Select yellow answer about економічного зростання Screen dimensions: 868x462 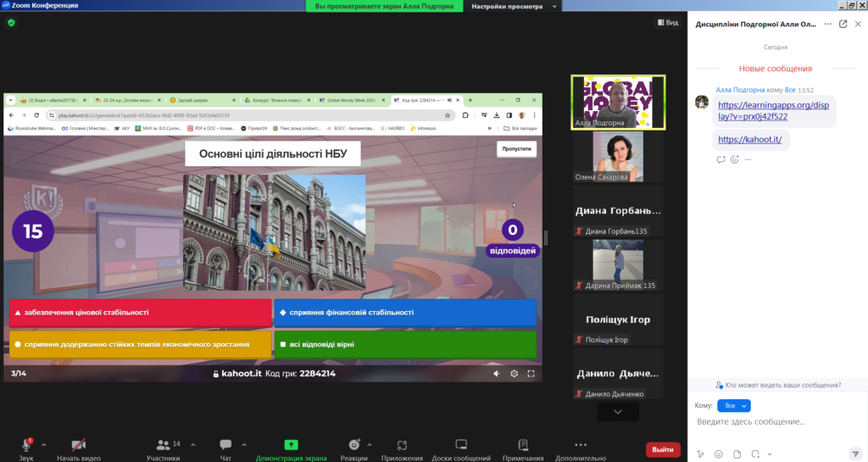(x=140, y=344)
